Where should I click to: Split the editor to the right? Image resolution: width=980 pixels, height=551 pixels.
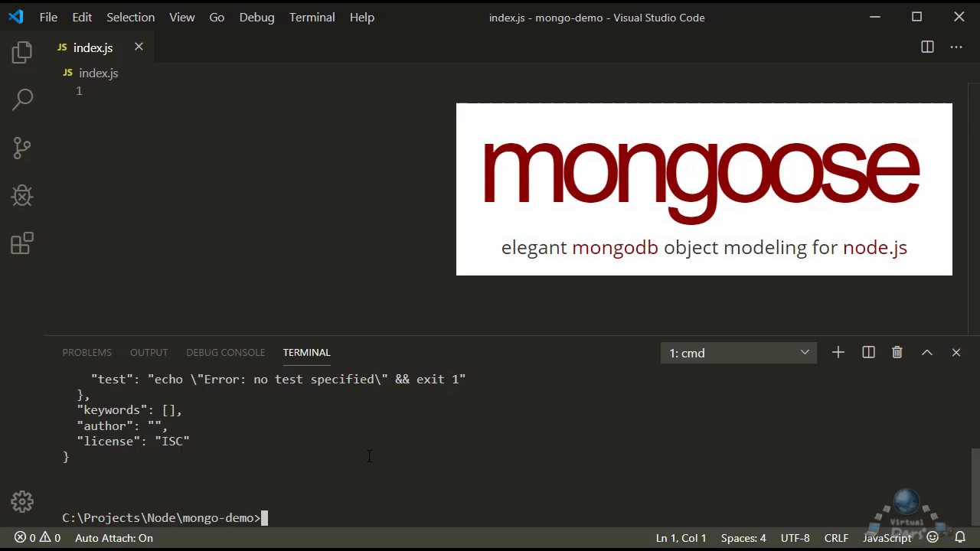pos(927,47)
